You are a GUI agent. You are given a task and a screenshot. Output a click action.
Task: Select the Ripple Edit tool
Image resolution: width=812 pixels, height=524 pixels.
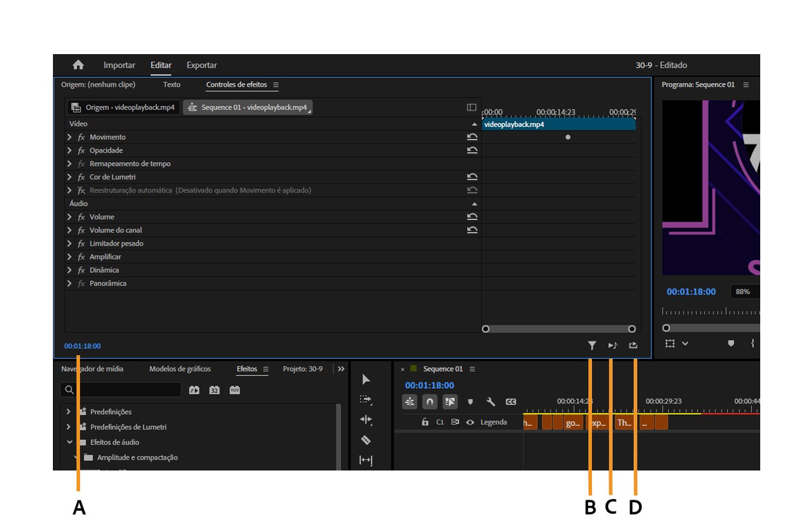pos(366,420)
